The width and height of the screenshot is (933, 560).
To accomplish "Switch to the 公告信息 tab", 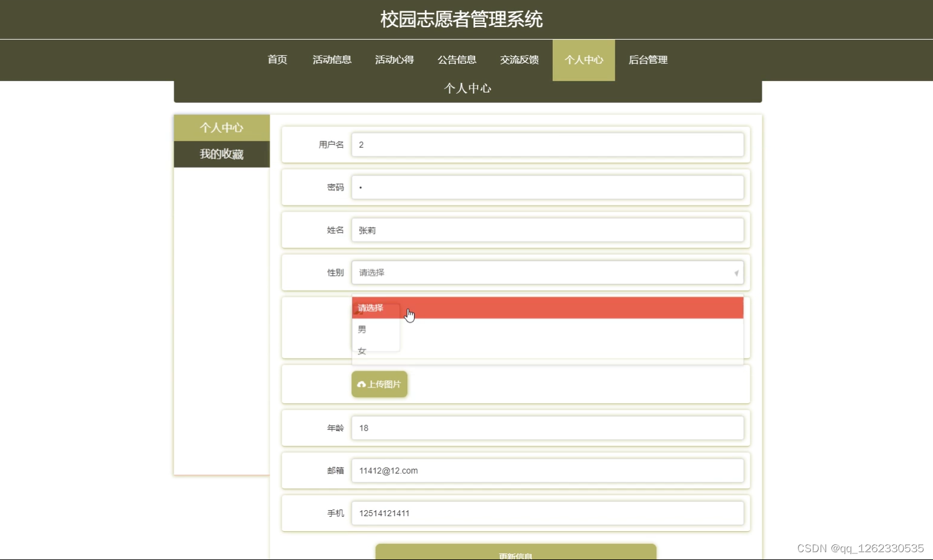I will [x=457, y=59].
